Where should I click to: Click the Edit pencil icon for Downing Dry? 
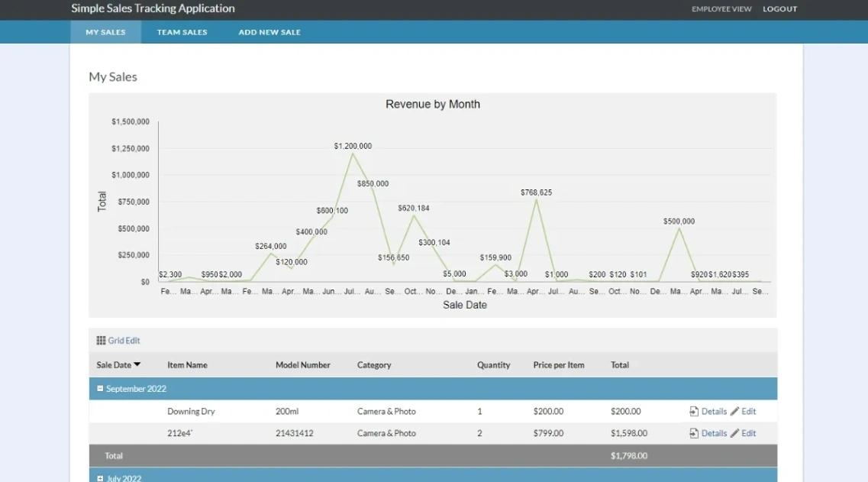pyautogui.click(x=734, y=411)
